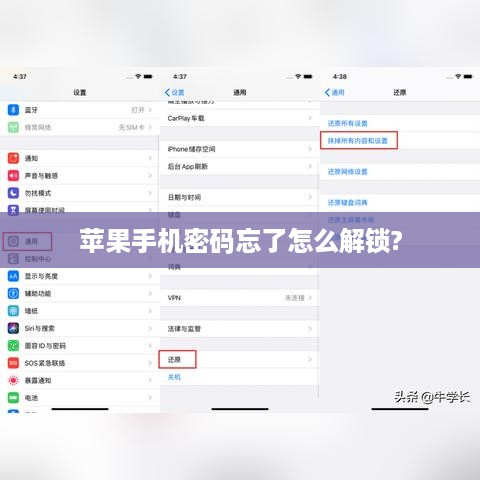Viewport: 480px width, 480px height.
Task: Open the 显示与亮度 label
Action: click(41, 276)
